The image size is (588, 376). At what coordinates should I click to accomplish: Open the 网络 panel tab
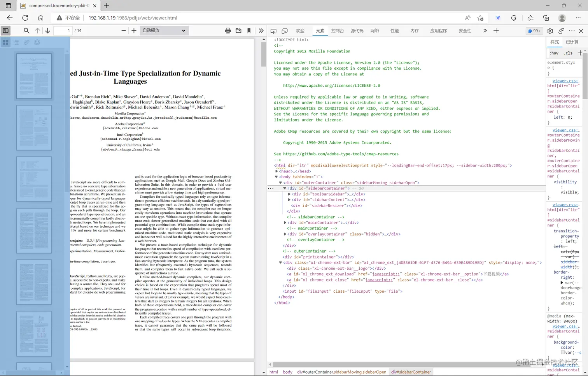(374, 30)
